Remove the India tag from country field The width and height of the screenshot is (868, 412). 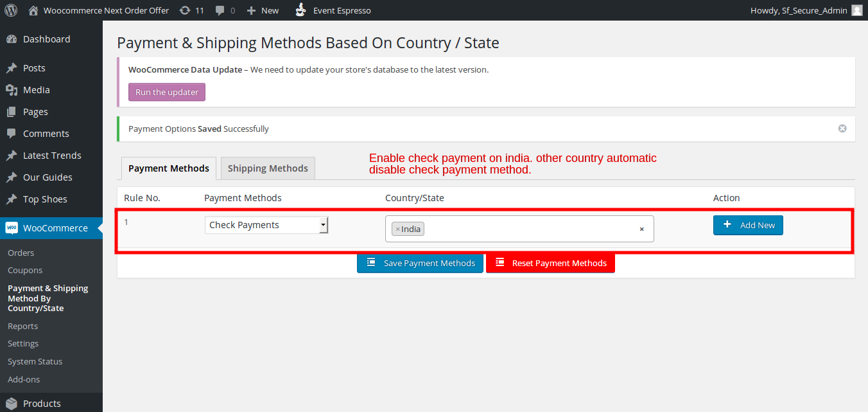pyautogui.click(x=397, y=229)
